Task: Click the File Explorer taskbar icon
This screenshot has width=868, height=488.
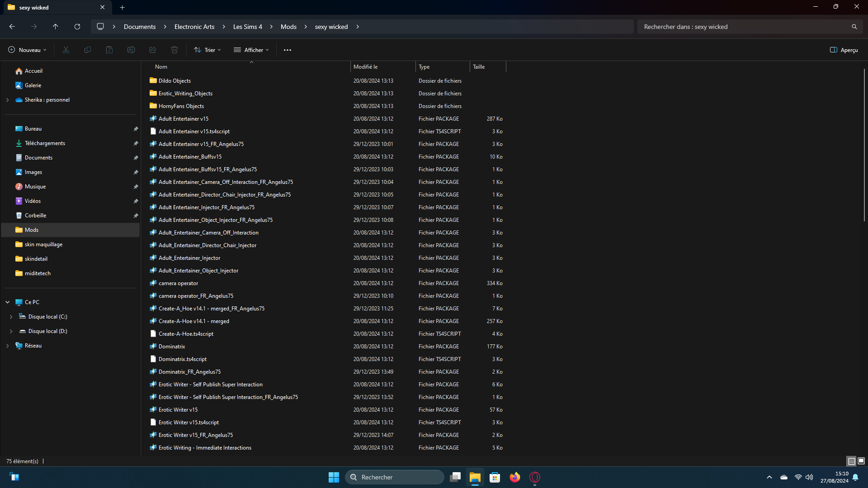Action: (x=475, y=477)
